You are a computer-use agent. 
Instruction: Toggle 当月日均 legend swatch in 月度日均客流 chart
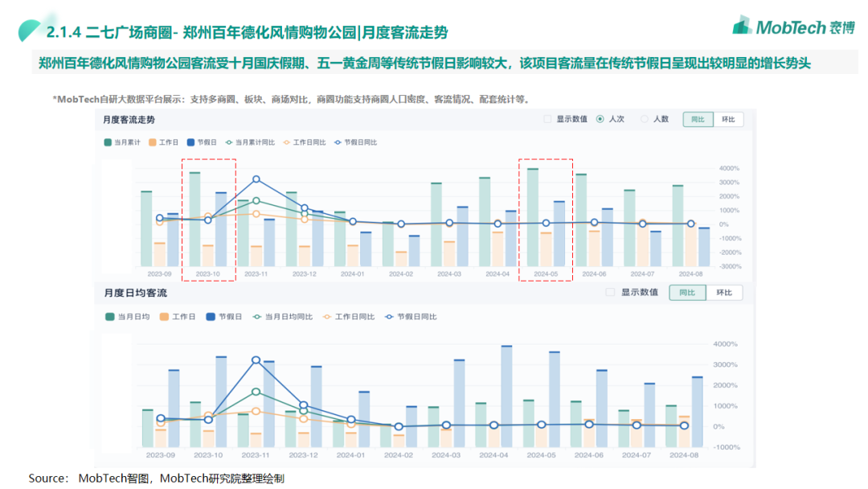coord(109,317)
